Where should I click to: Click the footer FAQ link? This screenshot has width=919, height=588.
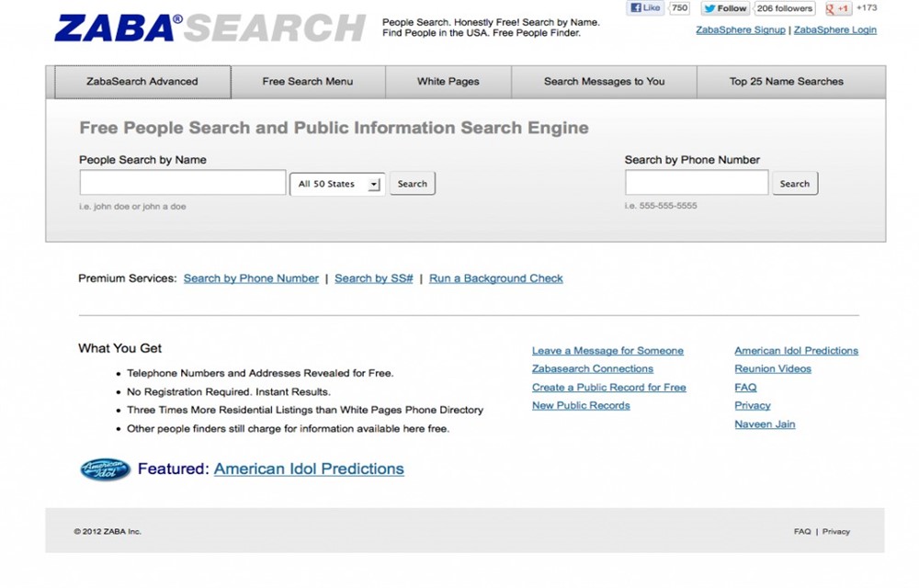point(802,532)
